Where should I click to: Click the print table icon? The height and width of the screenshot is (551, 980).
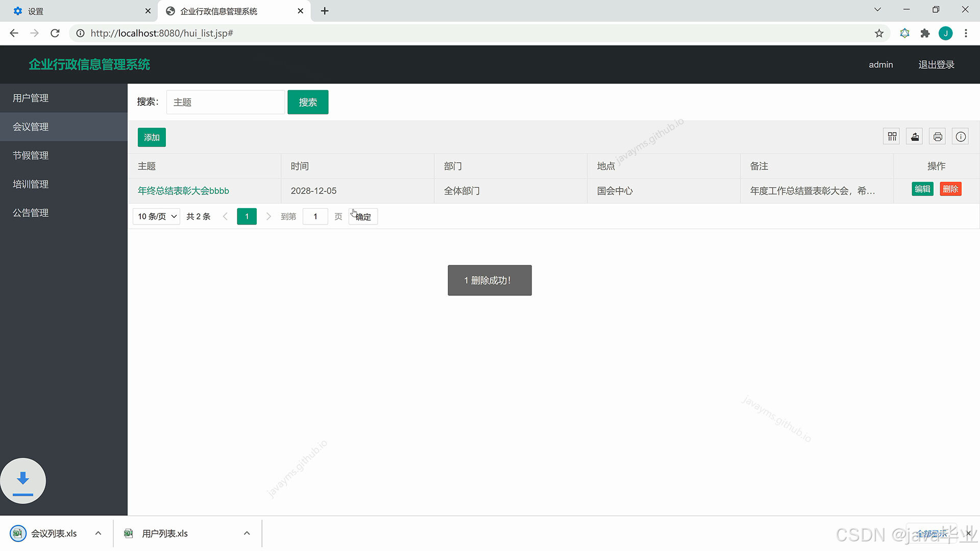[938, 137]
